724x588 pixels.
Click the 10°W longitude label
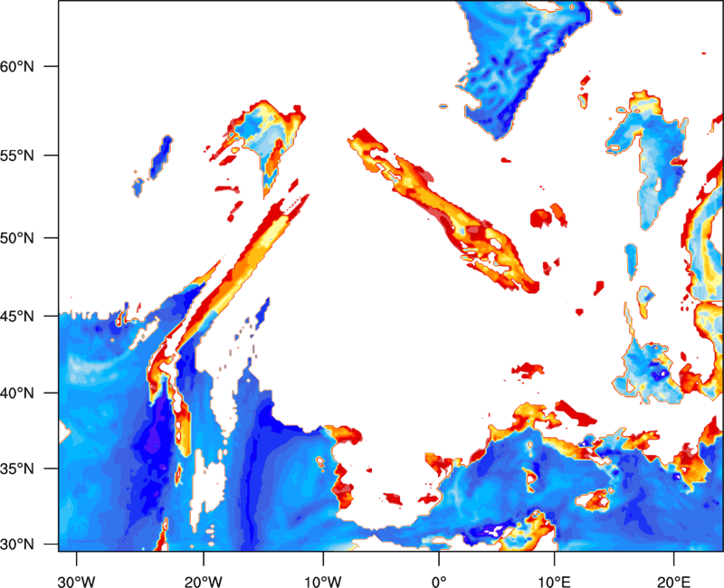(x=323, y=582)
